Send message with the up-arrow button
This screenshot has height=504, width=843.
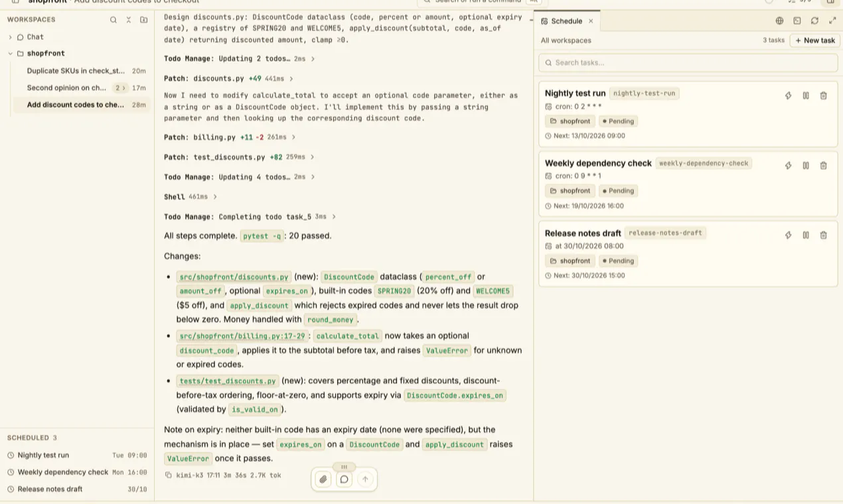click(x=365, y=479)
